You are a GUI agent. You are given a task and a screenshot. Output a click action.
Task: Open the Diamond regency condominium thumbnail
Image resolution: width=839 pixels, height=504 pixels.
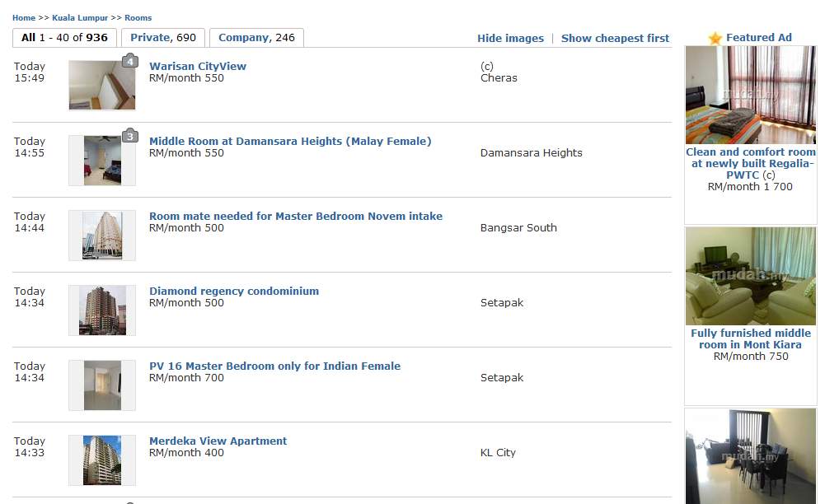[102, 310]
